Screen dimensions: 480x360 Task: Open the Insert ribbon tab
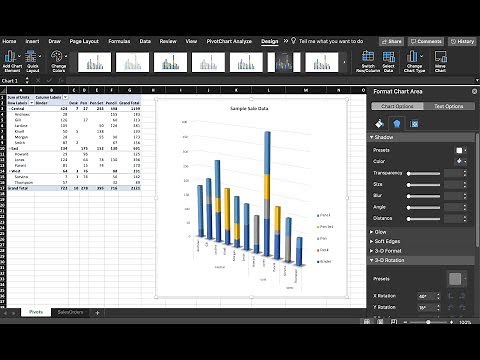pyautogui.click(x=32, y=41)
